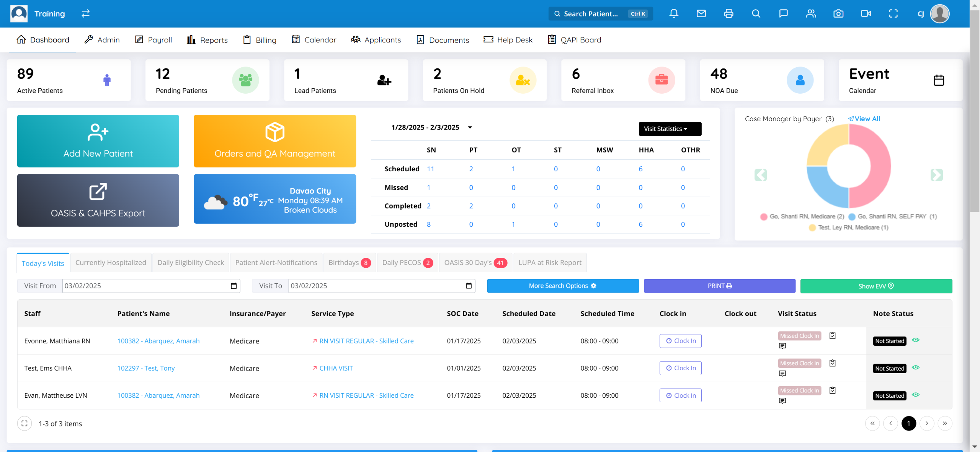Expand the Visit Statistics dropdown
Viewport: 980px width, 452px height.
pos(670,129)
